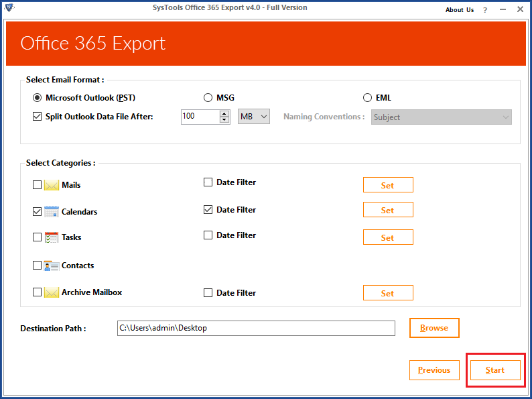Disable Date Filter for Calendars
The height and width of the screenshot is (399, 532).
[208, 209]
